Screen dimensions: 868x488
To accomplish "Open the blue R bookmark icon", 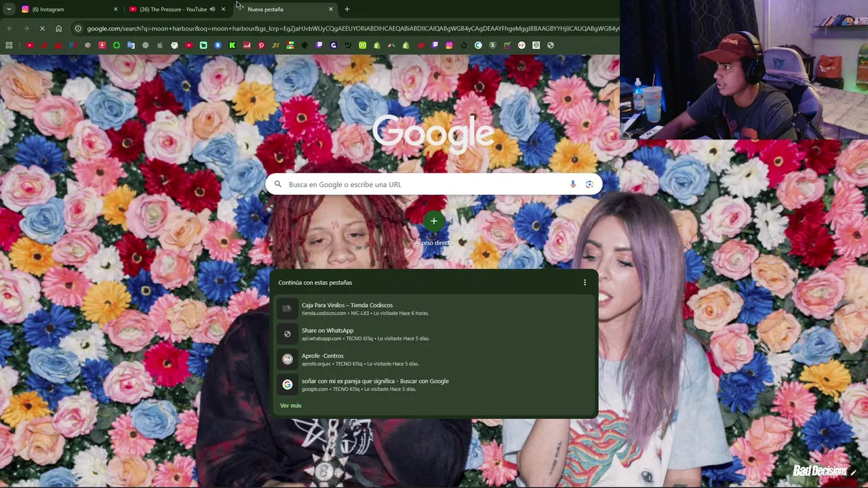I will click(218, 45).
